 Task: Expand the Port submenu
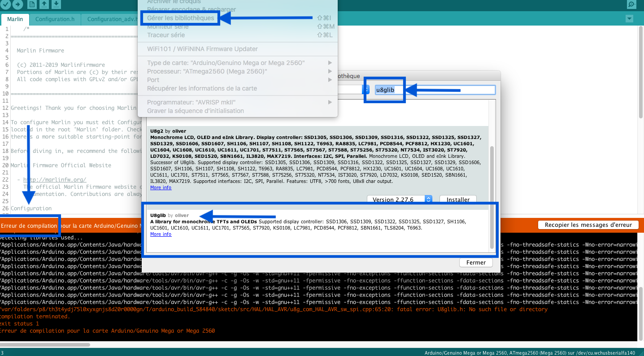coord(238,80)
